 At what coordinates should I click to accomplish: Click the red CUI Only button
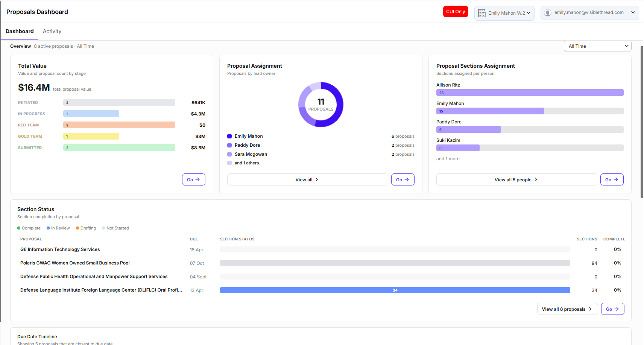click(x=456, y=12)
